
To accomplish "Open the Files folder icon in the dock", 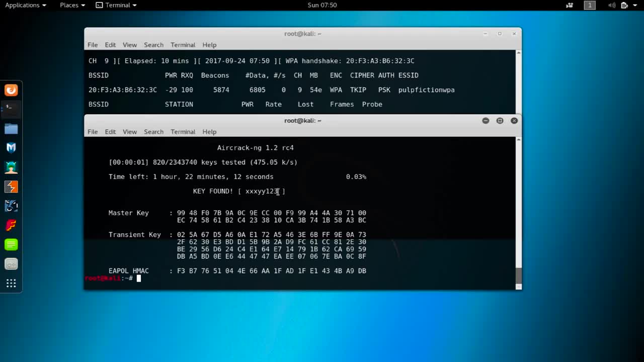I will (x=11, y=129).
